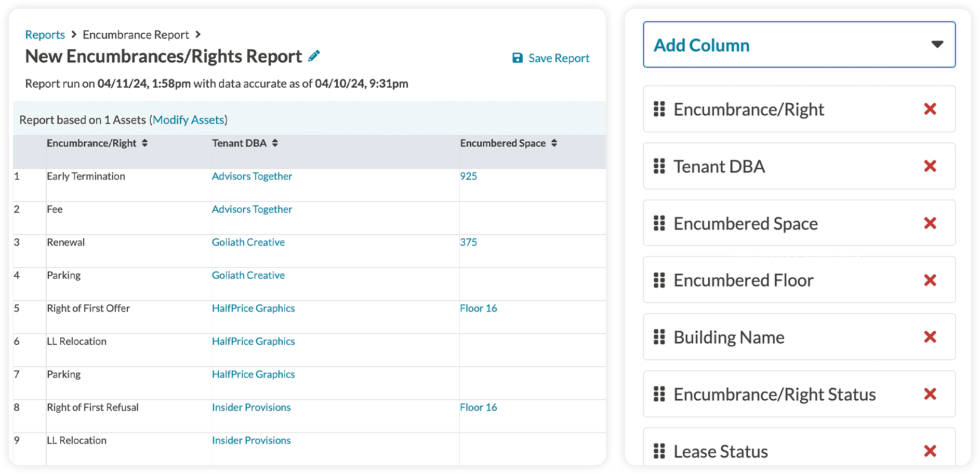Open Encumbrance Report breadcrumb item
The width and height of the screenshot is (980, 474).
pos(136,35)
